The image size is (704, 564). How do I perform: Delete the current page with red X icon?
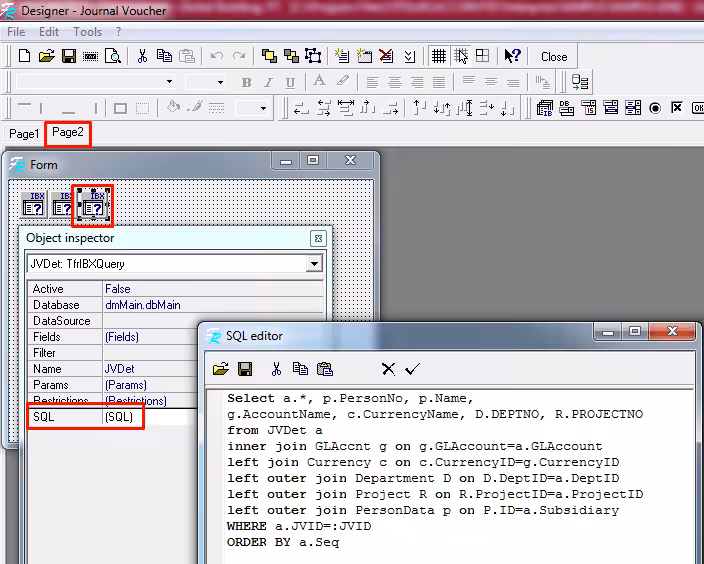(386, 56)
